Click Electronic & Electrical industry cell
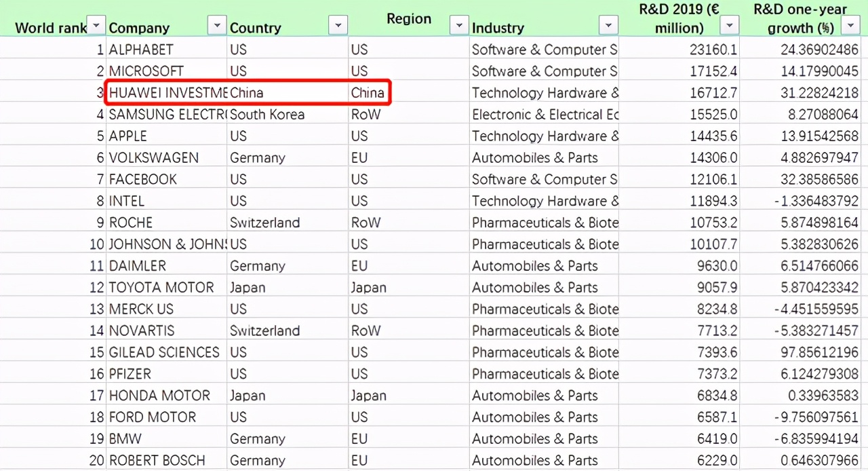This screenshot has height=471, width=868. pyautogui.click(x=545, y=115)
